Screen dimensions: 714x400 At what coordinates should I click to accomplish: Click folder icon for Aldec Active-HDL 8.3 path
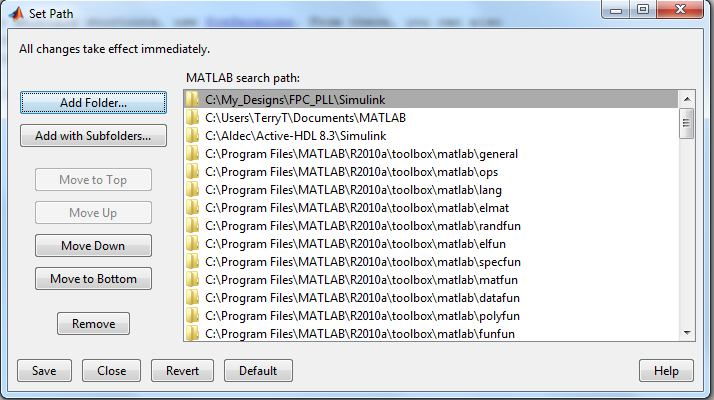[x=194, y=136]
